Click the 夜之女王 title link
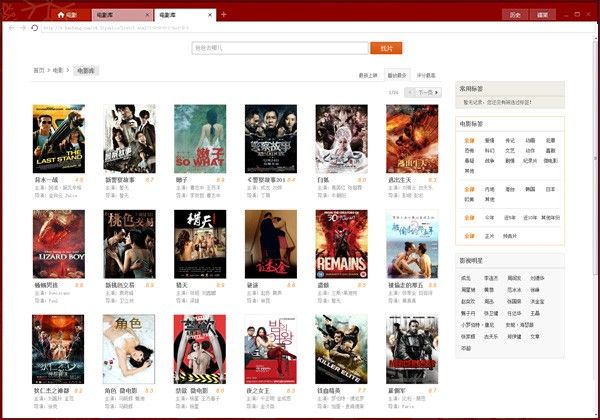The width and height of the screenshot is (600, 420). [x=258, y=391]
